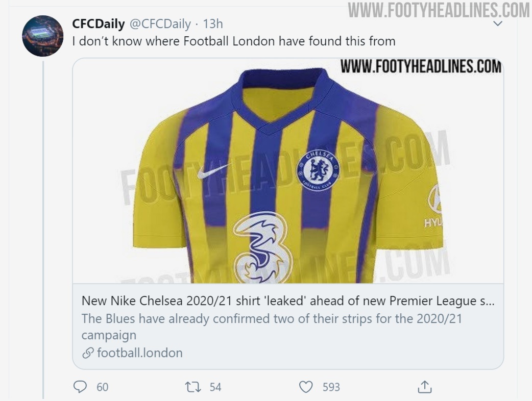
Task: Click the 54 retweets count
Action: 215,387
